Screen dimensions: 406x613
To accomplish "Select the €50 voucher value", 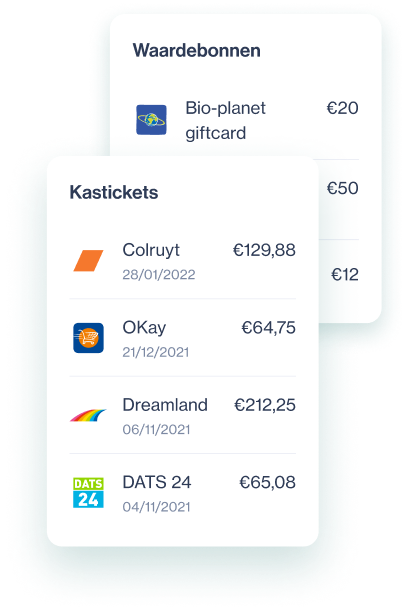I will pyautogui.click(x=343, y=188).
